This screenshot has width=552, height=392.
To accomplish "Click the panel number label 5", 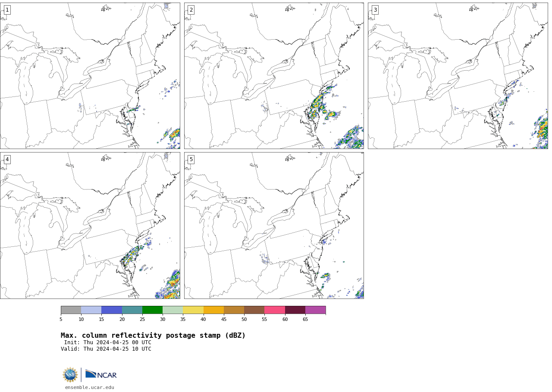I will pos(191,159).
